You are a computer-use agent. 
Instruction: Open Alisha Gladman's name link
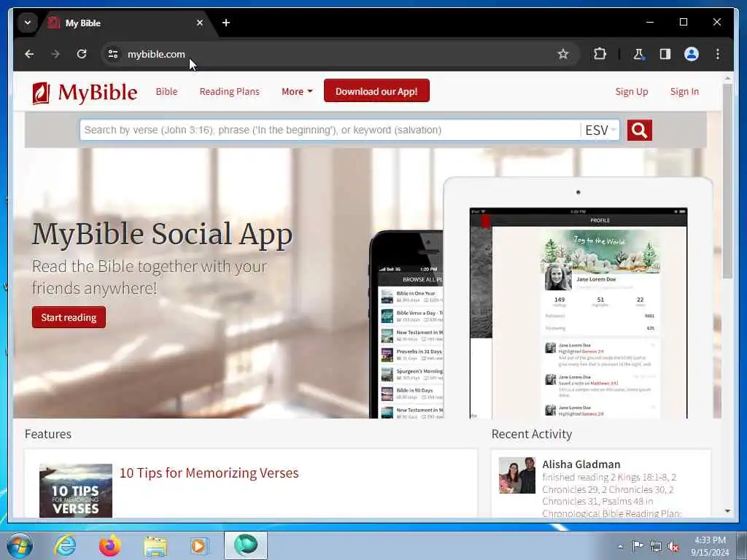[x=581, y=464]
